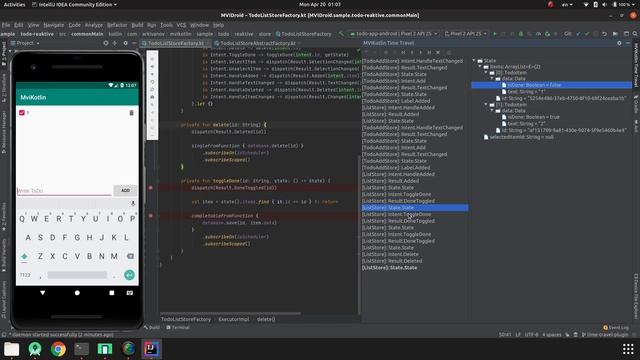Collapse the items ArrayList tree node
This screenshot has height=360, width=640.
[x=480, y=67]
